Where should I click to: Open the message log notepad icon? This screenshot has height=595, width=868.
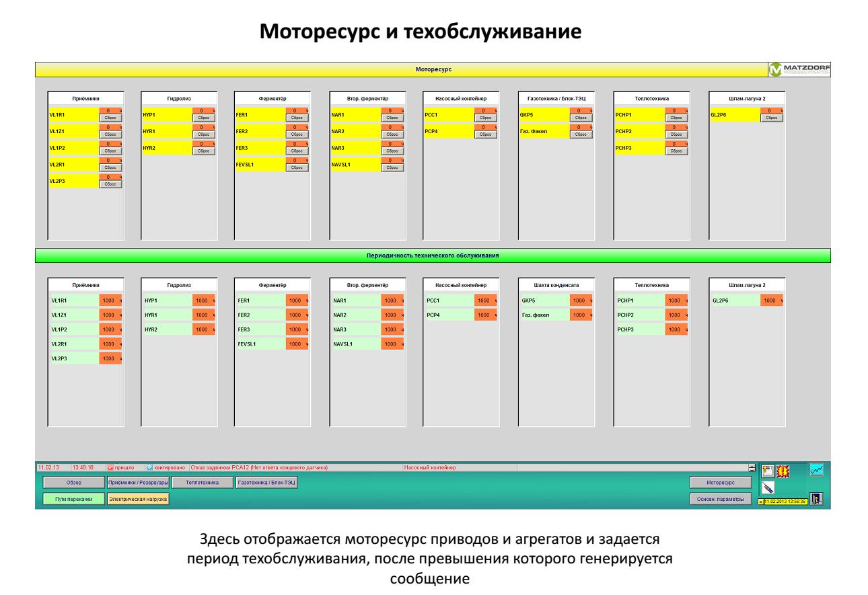767,470
